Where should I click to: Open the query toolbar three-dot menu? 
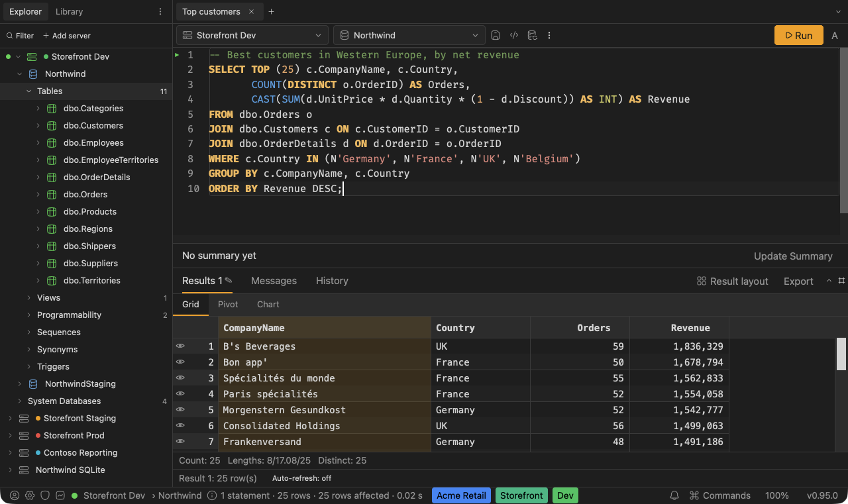(x=549, y=35)
